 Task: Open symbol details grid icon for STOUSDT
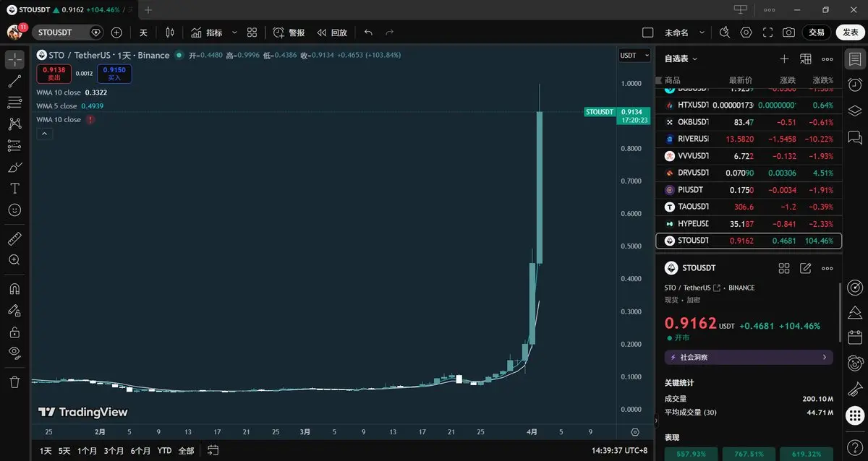pyautogui.click(x=784, y=268)
